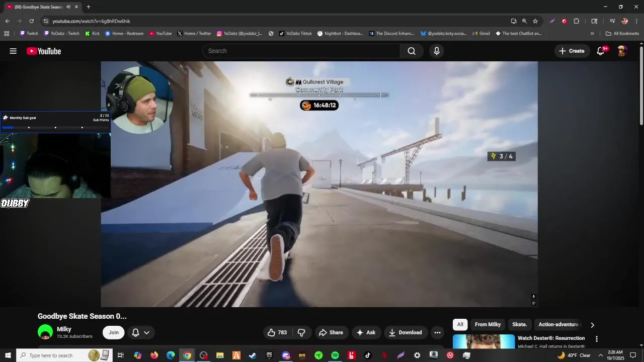The height and width of the screenshot is (362, 644).
Task: Dislike the video
Action: coord(301,332)
